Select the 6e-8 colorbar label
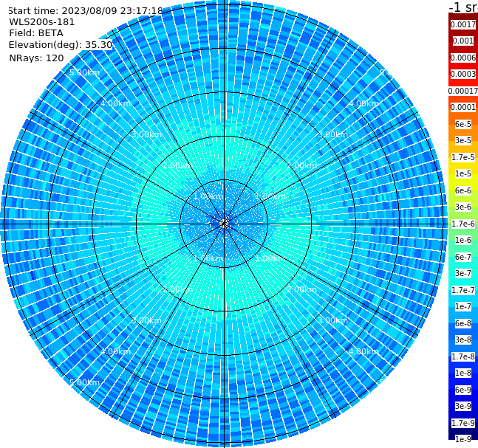 click(x=463, y=323)
